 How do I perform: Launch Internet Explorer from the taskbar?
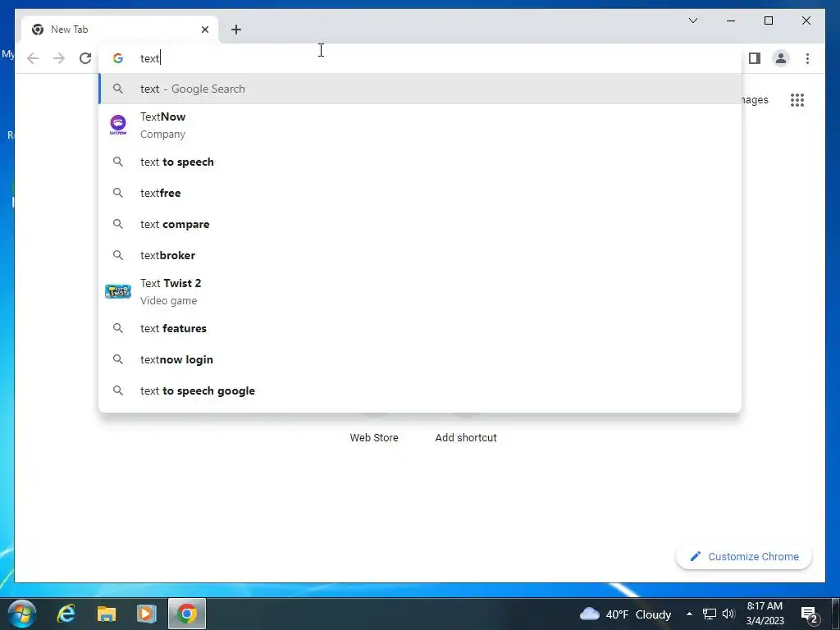pyautogui.click(x=66, y=614)
